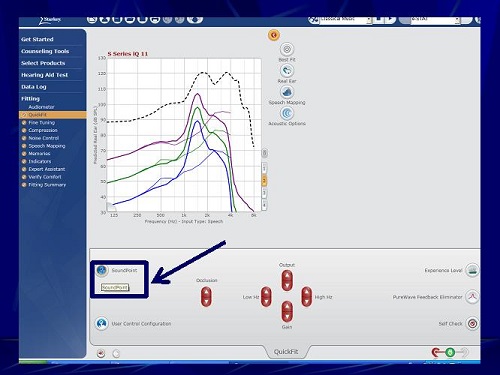Select Audiometer under Fitting
The height and width of the screenshot is (375, 500).
point(41,107)
